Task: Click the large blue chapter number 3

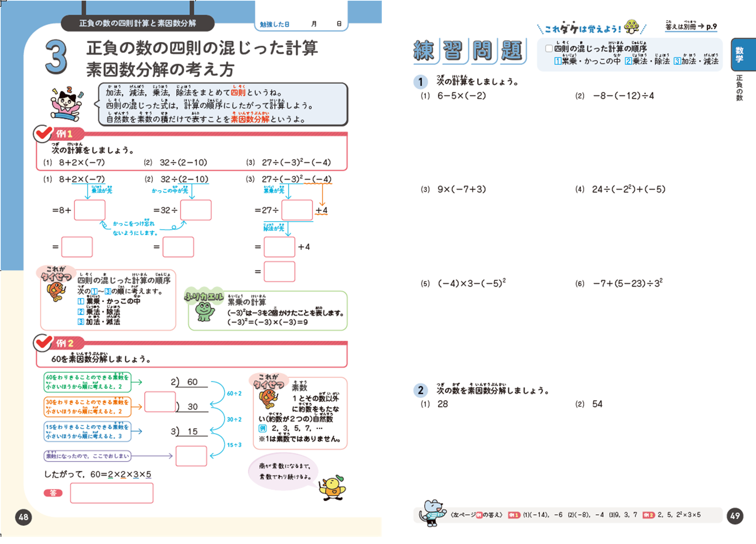Action: click(x=57, y=57)
